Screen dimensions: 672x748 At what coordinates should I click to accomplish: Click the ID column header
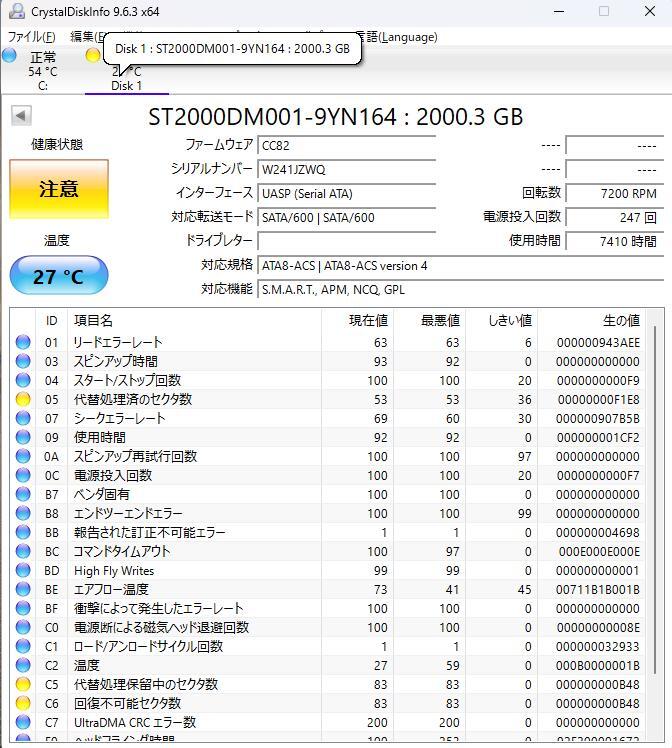click(x=52, y=321)
